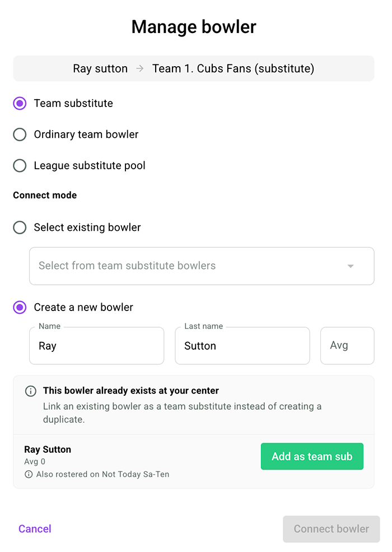Screen dimensions: 392x552
Task: Click the Connect mode section heading
Action: coord(45,195)
